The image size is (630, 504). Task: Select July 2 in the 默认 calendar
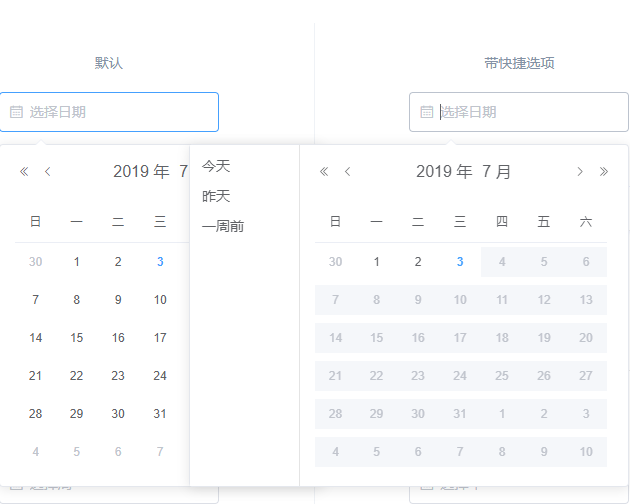[118, 262]
